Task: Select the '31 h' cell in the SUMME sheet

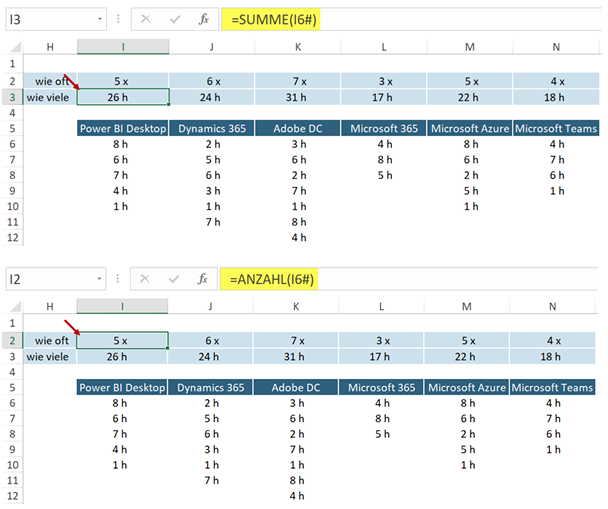Action: tap(298, 97)
